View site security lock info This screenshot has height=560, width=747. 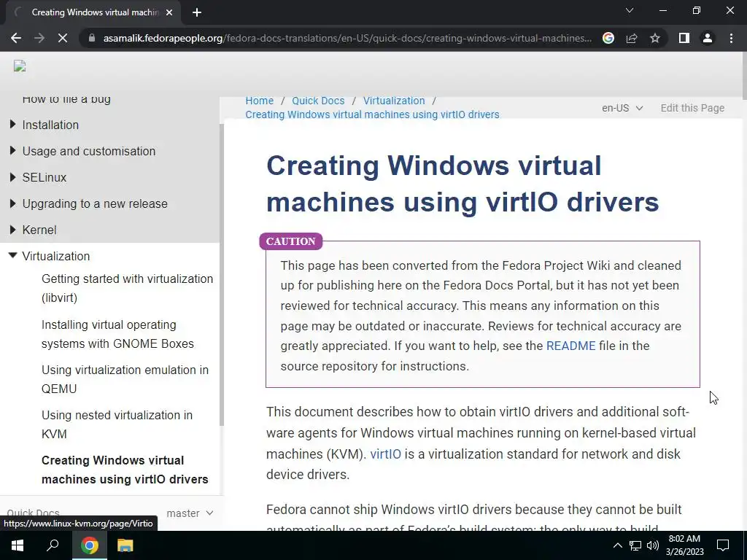pyautogui.click(x=92, y=38)
